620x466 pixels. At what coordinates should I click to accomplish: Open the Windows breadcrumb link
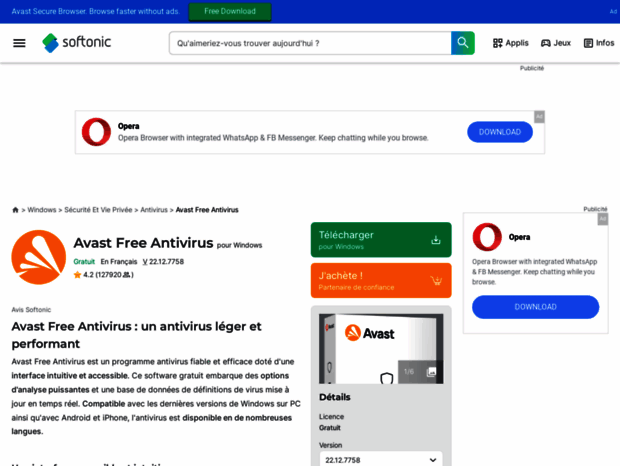(x=42, y=210)
